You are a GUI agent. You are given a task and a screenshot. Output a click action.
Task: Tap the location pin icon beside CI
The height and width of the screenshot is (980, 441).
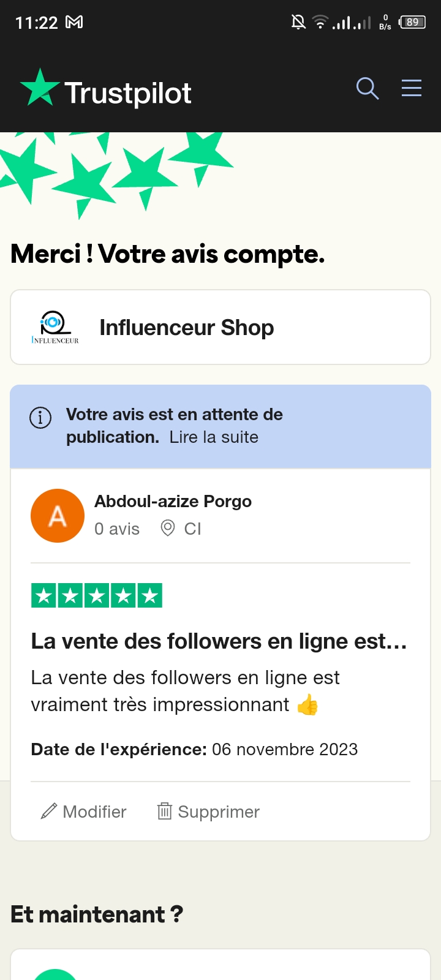[167, 528]
